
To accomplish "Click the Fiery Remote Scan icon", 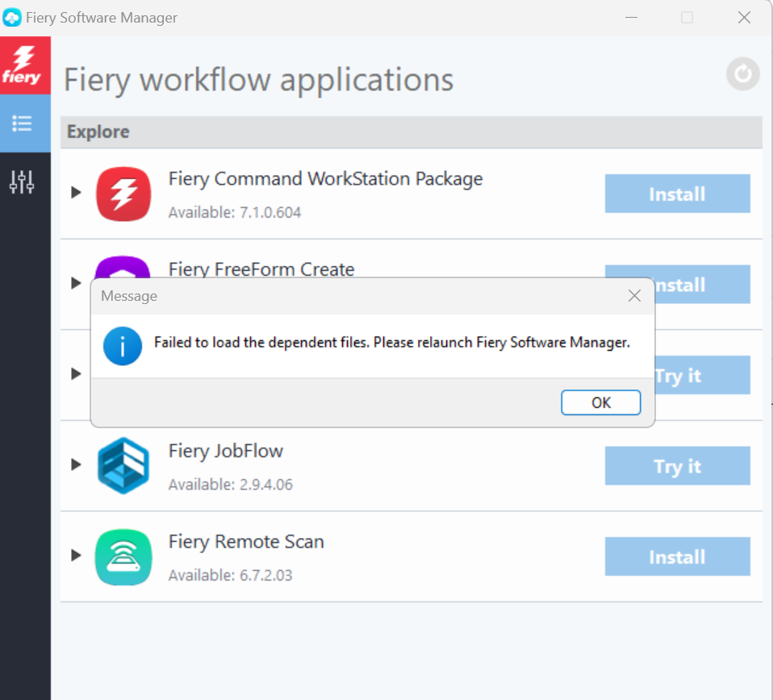I will click(123, 556).
